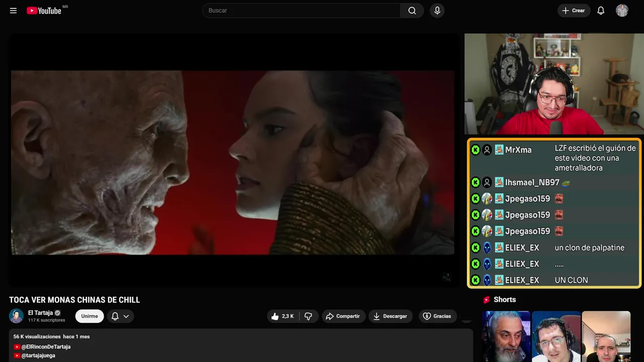The height and width of the screenshot is (362, 644).
Task: Click the avatar icon beside Ihsmael_NB97
Action: tap(487, 183)
